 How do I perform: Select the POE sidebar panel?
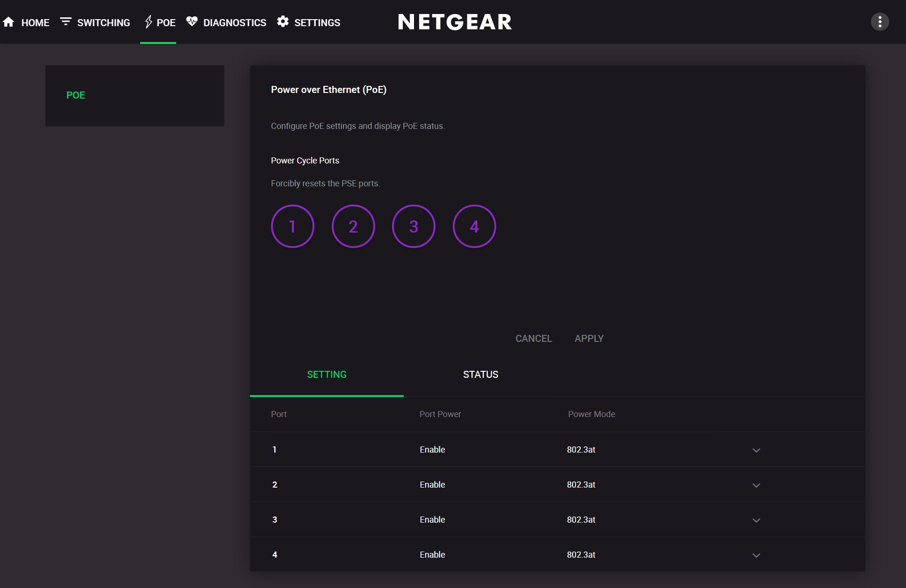(135, 95)
